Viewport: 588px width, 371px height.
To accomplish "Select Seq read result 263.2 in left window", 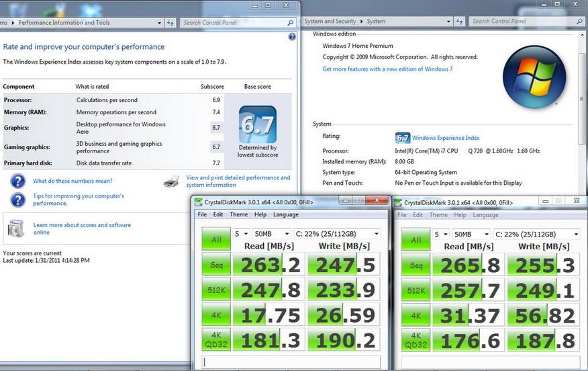I will point(270,265).
